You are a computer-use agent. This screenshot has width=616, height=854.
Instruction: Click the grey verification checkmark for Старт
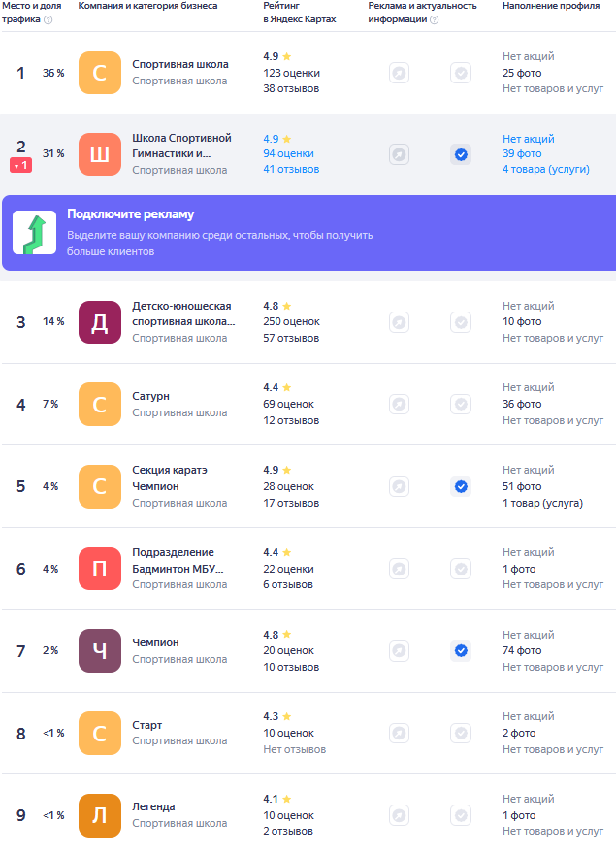[x=461, y=733]
